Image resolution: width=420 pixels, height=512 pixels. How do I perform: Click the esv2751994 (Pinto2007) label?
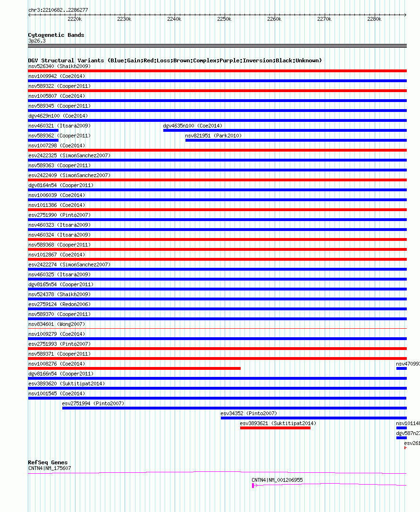click(93, 403)
